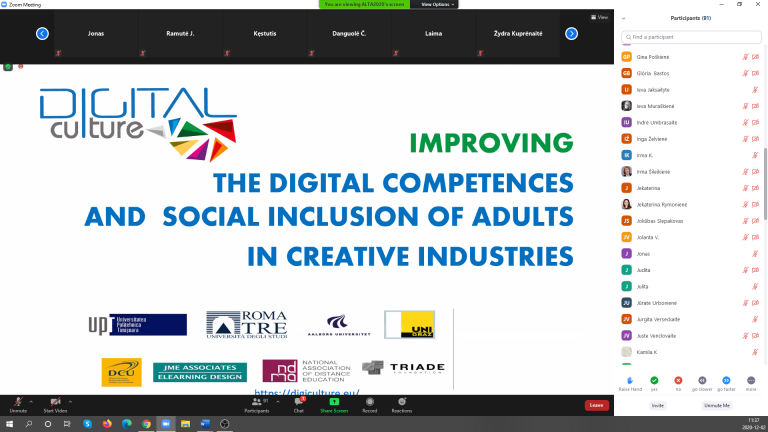Click the go slower feedback icon
This screenshot has width=768, height=432.
point(702,383)
